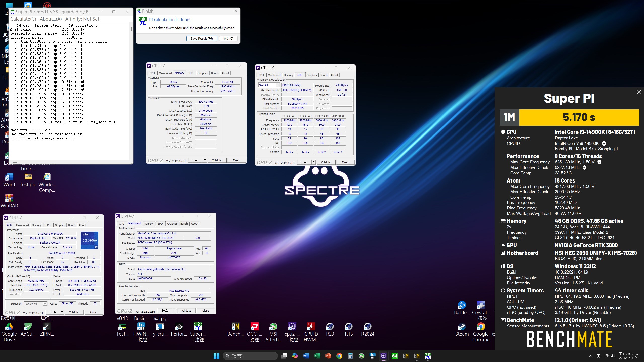Open the Calculator taskbar icon
644x362 pixels.
tap(350, 356)
